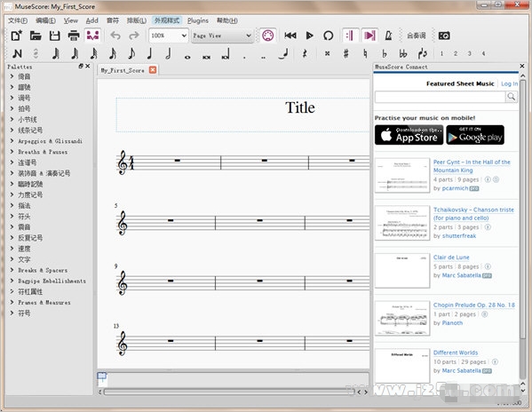Open the View menu
Image resolution: width=532 pixels, height=412 pixels.
(70, 20)
